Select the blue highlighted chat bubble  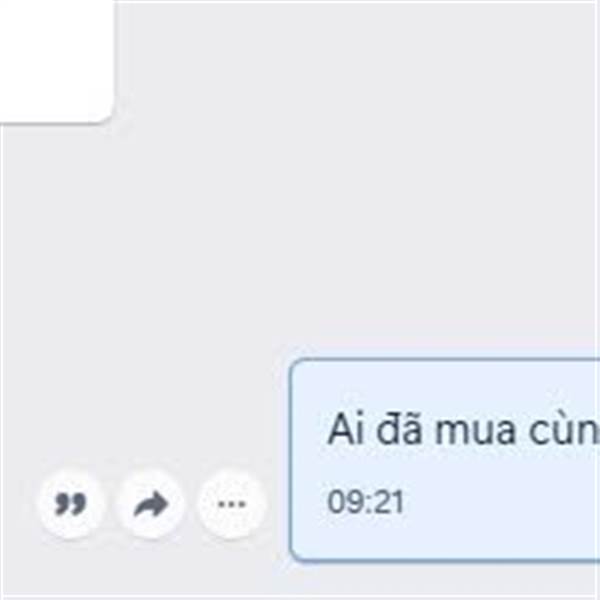444,460
